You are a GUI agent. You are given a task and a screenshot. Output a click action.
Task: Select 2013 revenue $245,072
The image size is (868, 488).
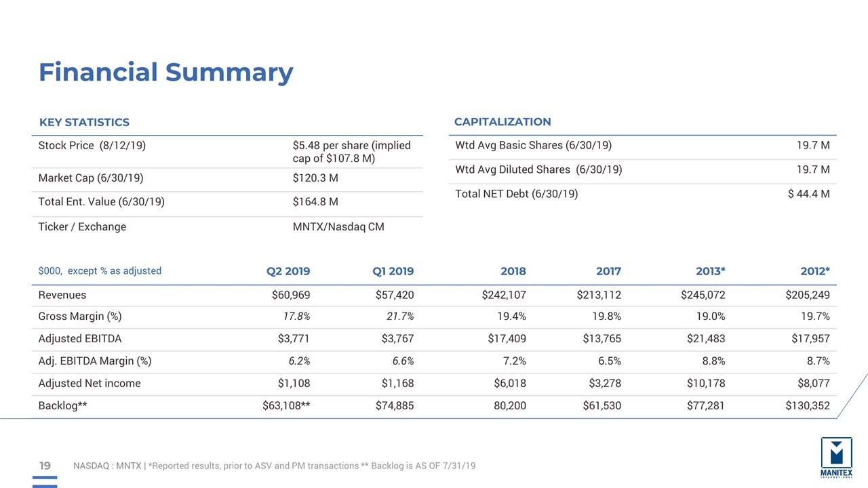(703, 295)
